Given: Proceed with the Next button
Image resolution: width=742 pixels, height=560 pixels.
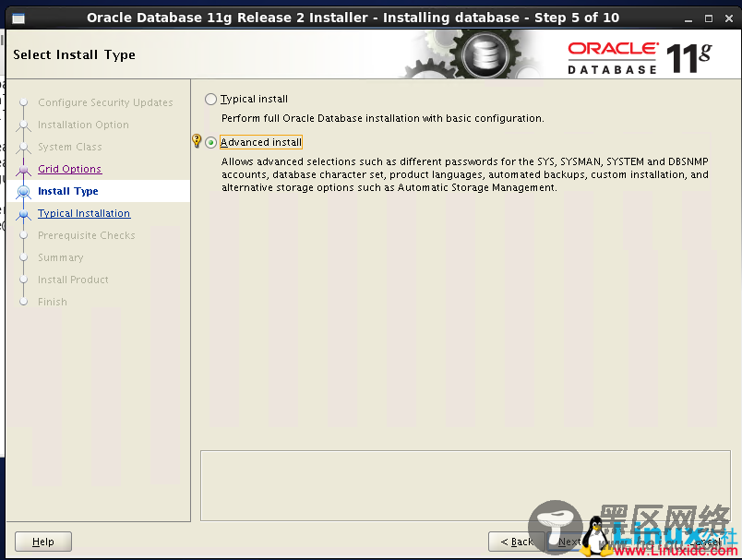Looking at the screenshot, I should (x=568, y=542).
